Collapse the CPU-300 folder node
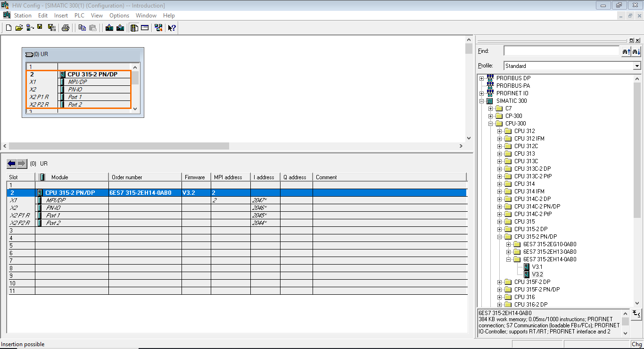Viewport: 644px width, 349px height. point(491,124)
